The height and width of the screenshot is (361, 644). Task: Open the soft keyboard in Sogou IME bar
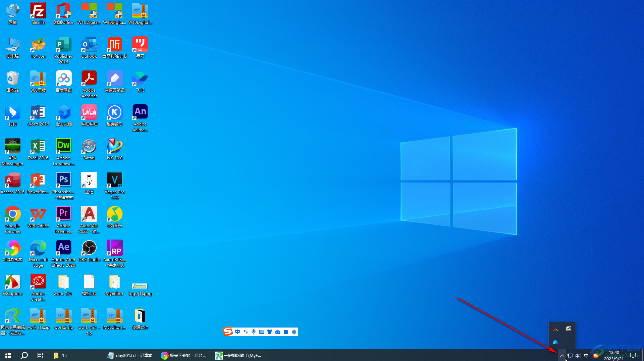point(262,332)
